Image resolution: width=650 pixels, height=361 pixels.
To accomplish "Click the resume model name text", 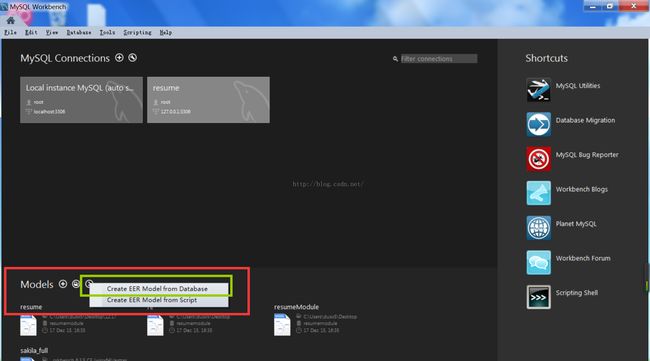I will click(31, 307).
